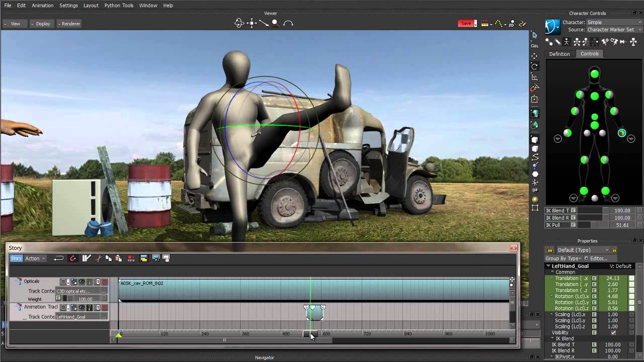Screen dimensions: 644x362
Task: Collapse the Common group under LeftHand_Goal
Action: [x=554, y=272]
